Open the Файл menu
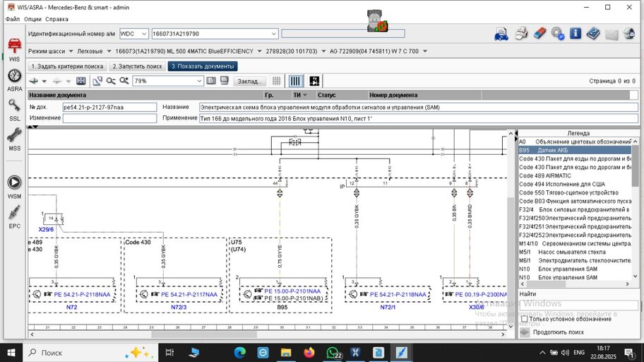 point(13,19)
